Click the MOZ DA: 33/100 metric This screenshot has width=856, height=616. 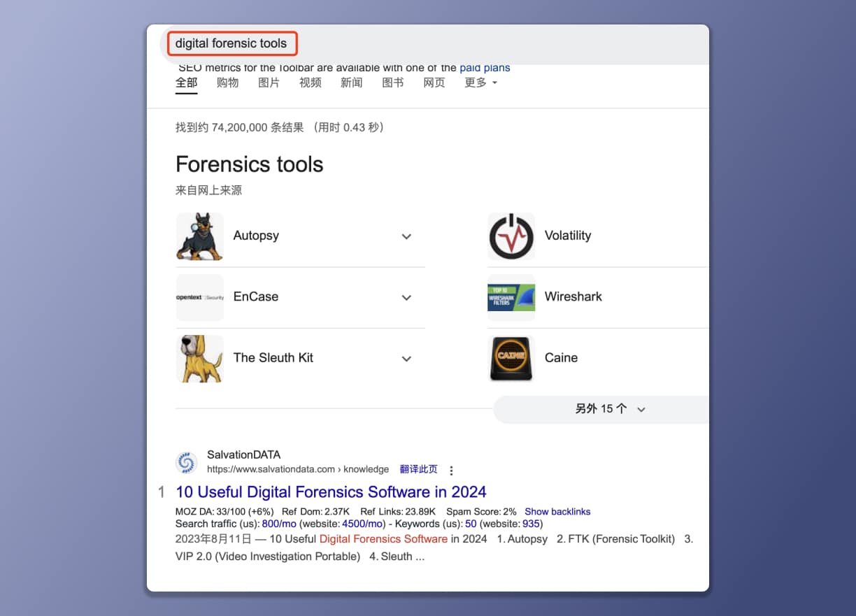(224, 512)
